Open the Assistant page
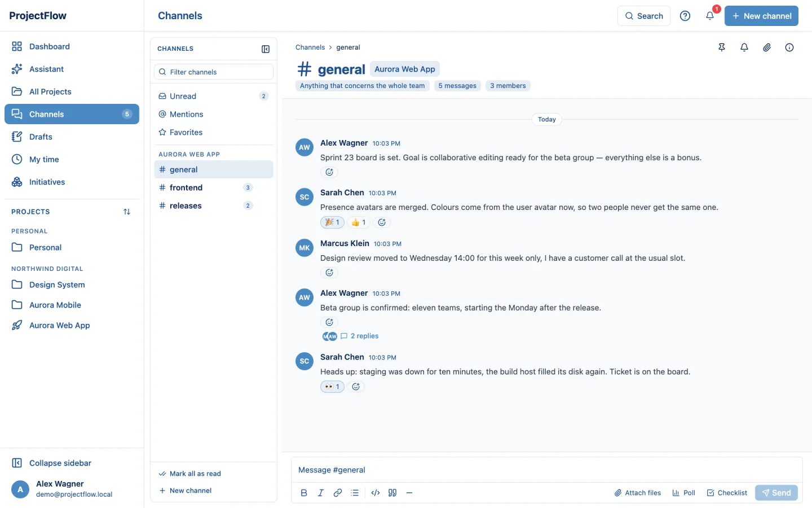This screenshot has width=812, height=508. pos(72,69)
